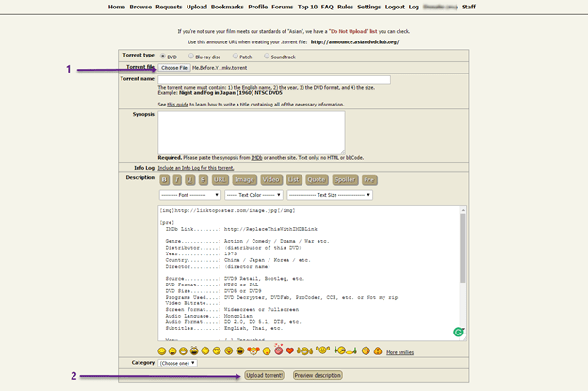588x391 pixels.
Task: Click the Choose File button
Action: point(173,68)
